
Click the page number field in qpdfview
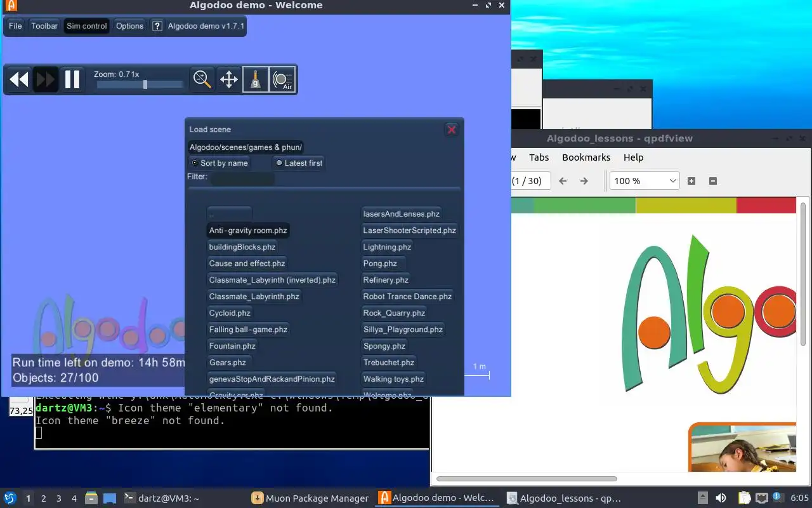[x=531, y=181]
